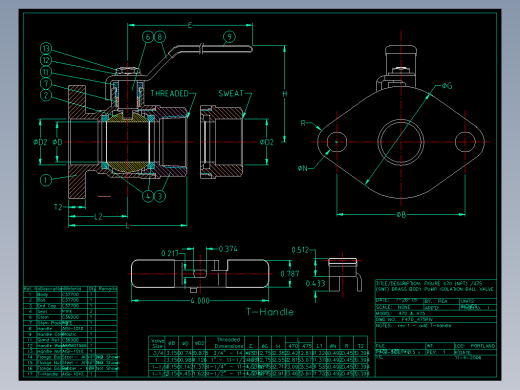The width and height of the screenshot is (520, 390).
Task: Select the T-Handle caption text
Action: pos(270,312)
